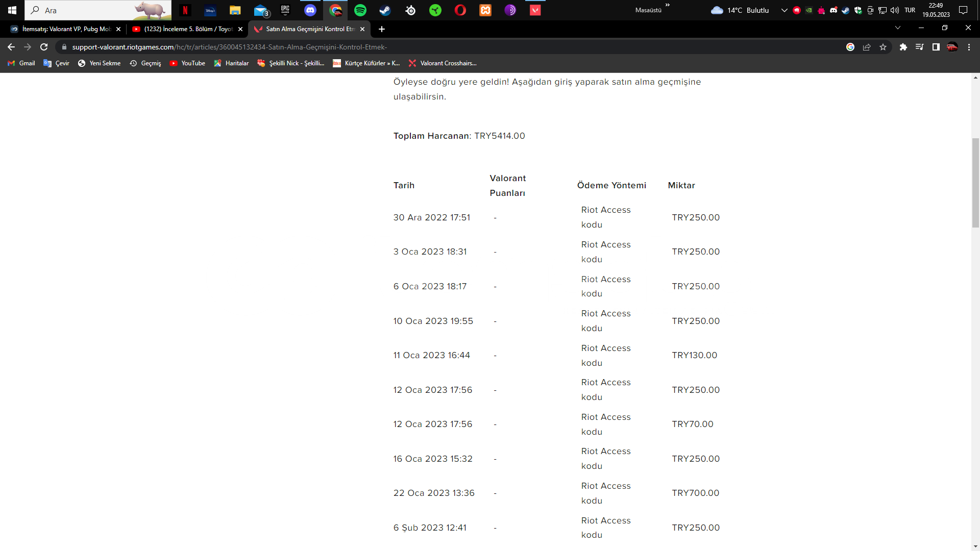Open XAMPP from the taskbar
The height and width of the screenshot is (551, 980).
pos(485,10)
